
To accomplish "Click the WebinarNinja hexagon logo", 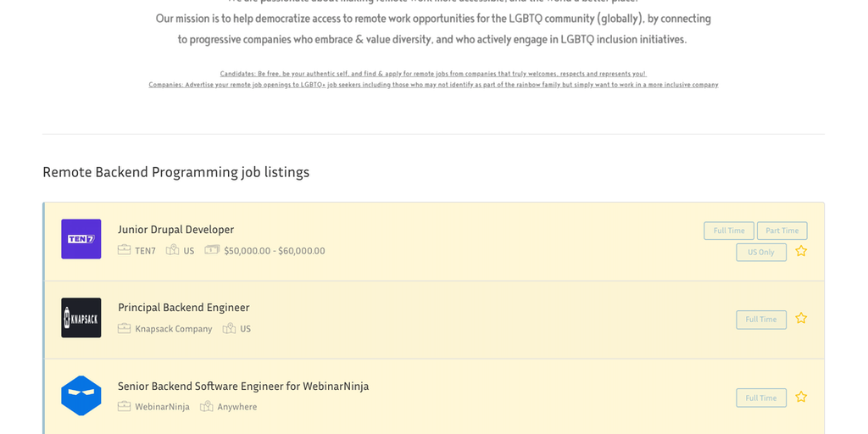I will coord(81,396).
